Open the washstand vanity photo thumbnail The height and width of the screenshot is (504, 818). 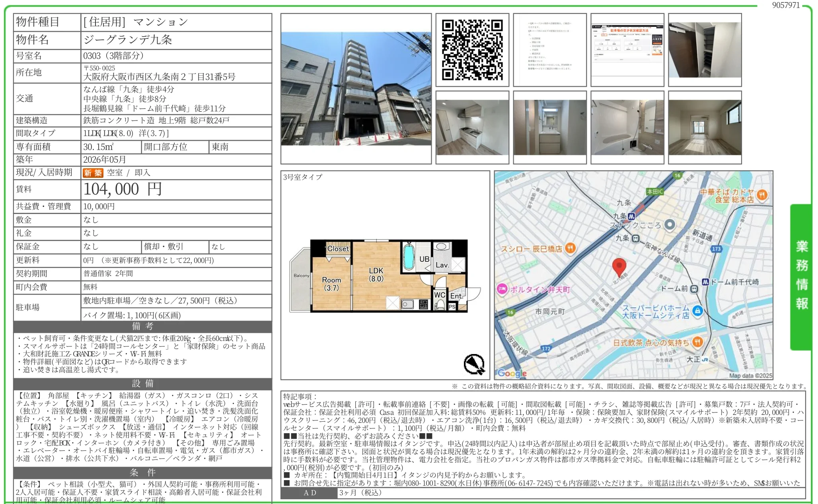coord(550,127)
